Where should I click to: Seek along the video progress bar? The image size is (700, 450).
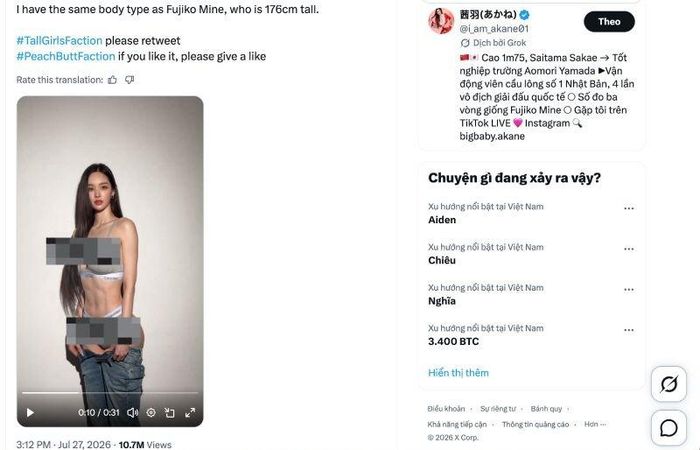(110, 393)
